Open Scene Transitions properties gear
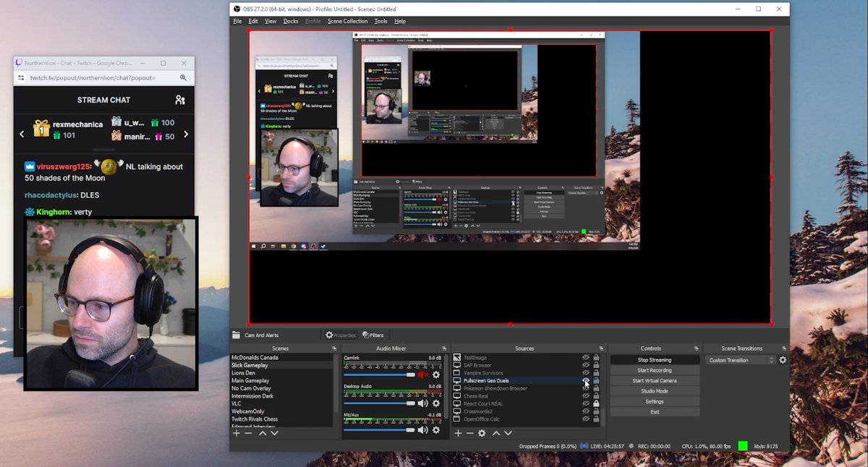 (783, 360)
